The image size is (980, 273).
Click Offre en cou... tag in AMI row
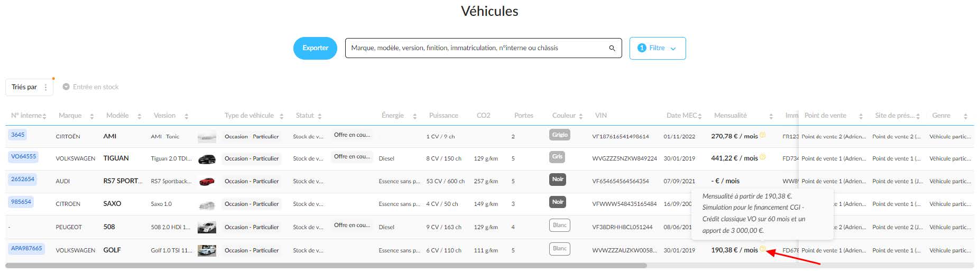tap(352, 135)
